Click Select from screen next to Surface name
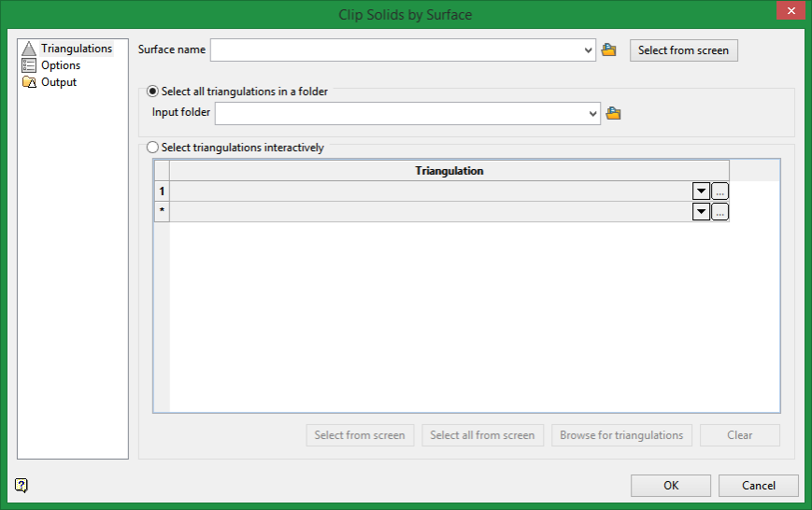The height and width of the screenshot is (510, 812). pos(684,50)
